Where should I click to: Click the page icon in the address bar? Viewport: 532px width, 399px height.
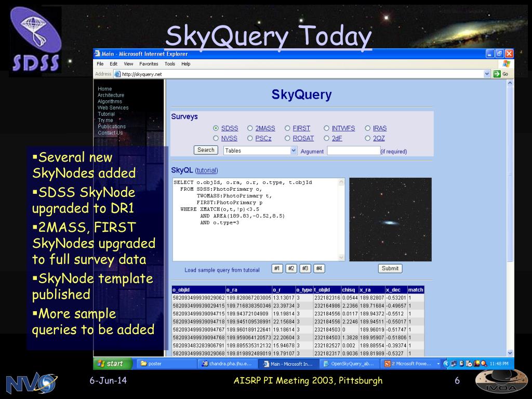pyautogui.click(x=117, y=74)
